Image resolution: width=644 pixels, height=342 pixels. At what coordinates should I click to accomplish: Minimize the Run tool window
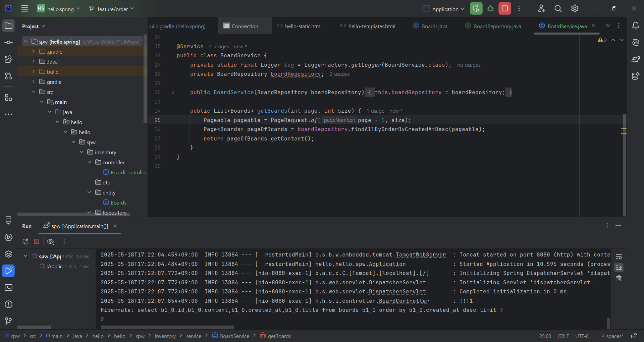pyautogui.click(x=618, y=226)
